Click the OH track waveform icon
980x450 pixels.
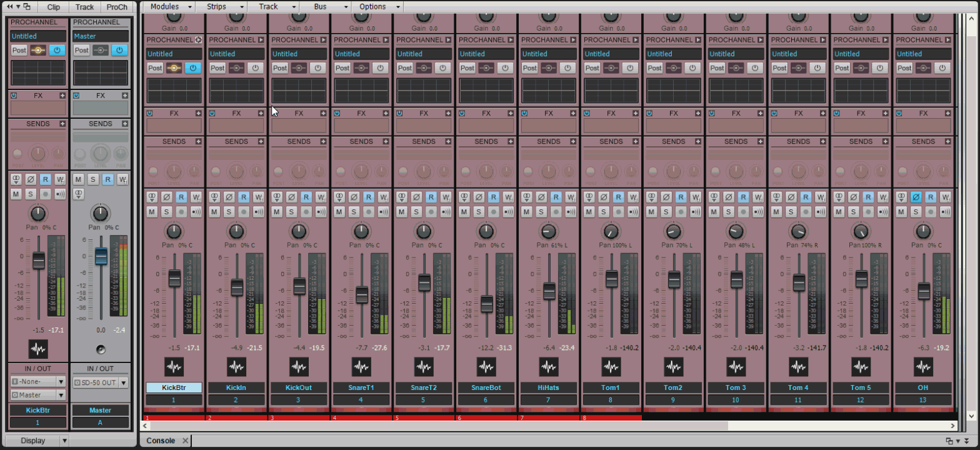point(923,367)
